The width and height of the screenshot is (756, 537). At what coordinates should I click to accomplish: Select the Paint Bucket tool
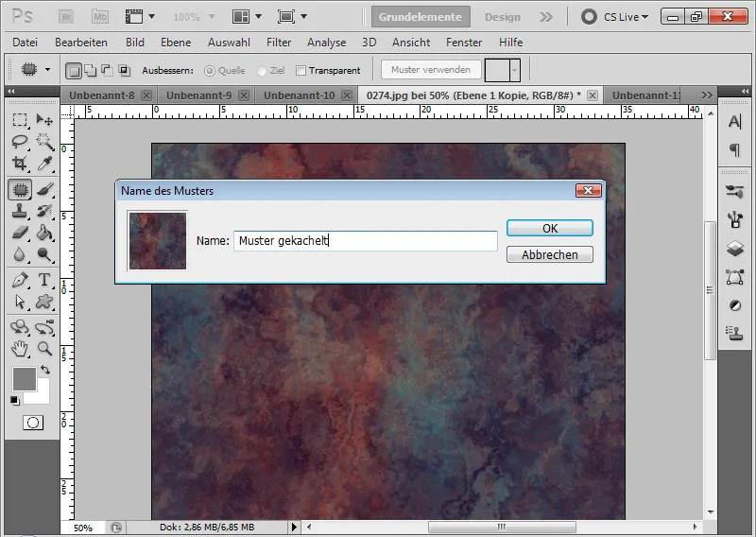(x=44, y=233)
